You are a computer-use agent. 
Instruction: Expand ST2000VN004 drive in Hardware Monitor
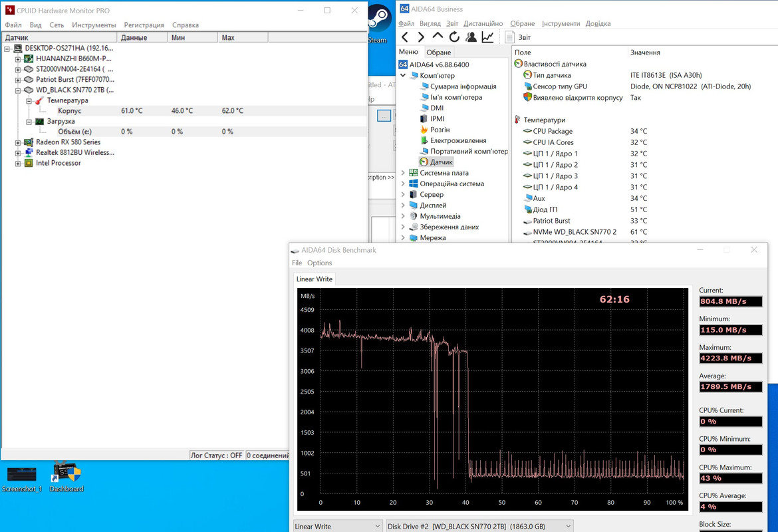pyautogui.click(x=18, y=69)
